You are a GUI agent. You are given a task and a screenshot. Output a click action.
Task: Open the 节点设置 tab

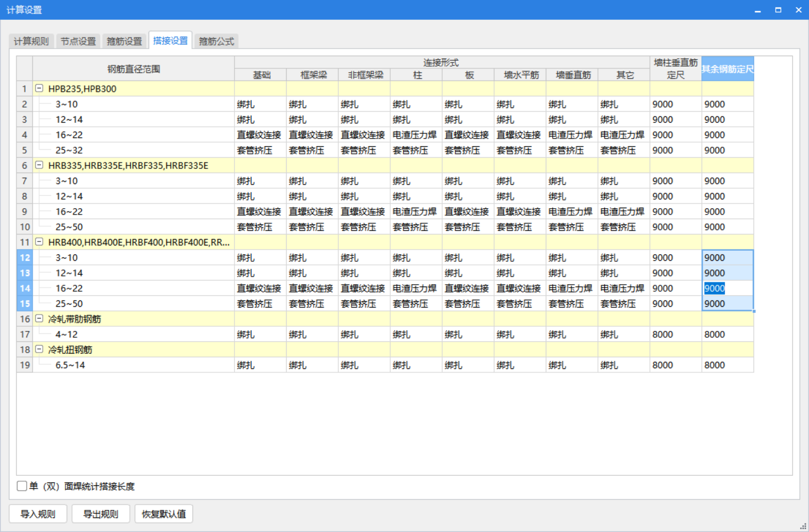click(x=78, y=41)
